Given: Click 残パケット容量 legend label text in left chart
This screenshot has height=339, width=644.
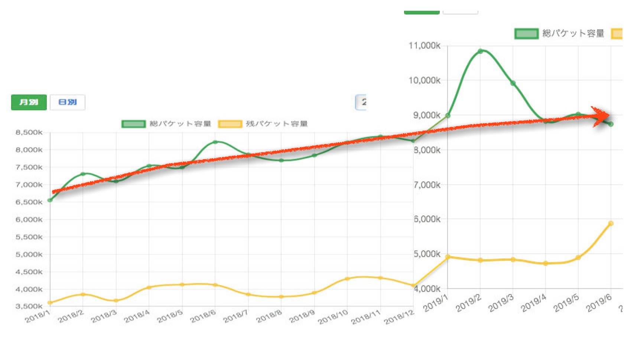Looking at the screenshot, I should pyautogui.click(x=277, y=124).
